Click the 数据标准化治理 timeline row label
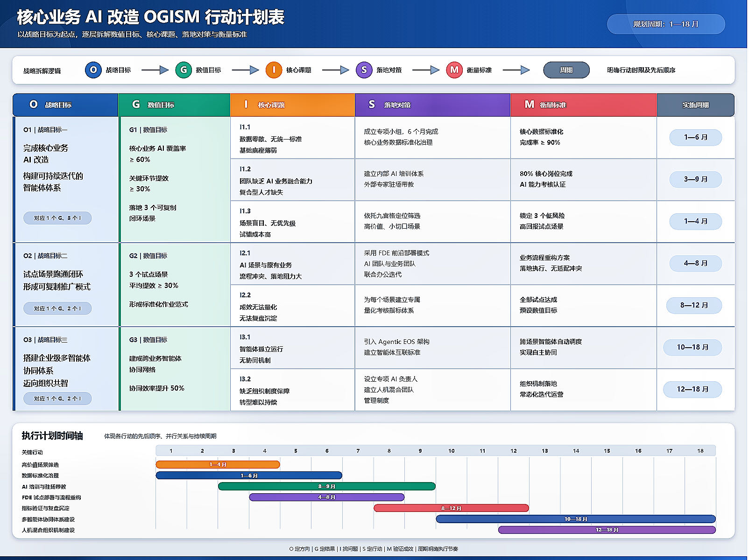Image resolution: width=749 pixels, height=560 pixels. click(40, 476)
